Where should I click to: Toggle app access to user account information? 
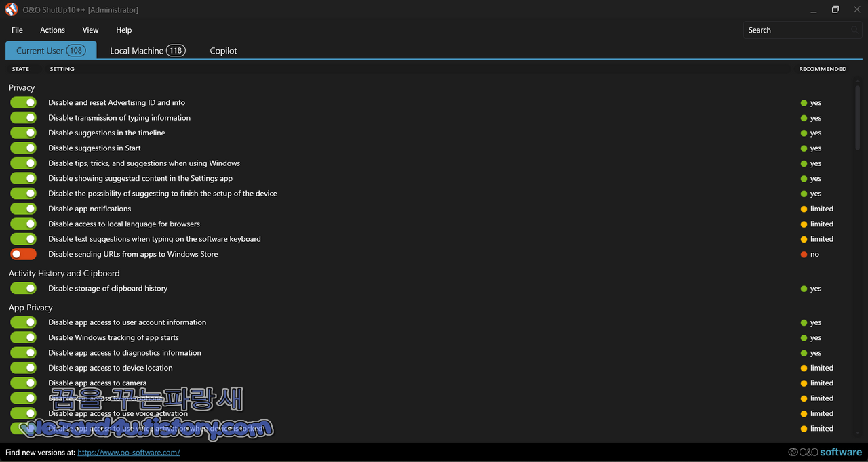point(23,322)
